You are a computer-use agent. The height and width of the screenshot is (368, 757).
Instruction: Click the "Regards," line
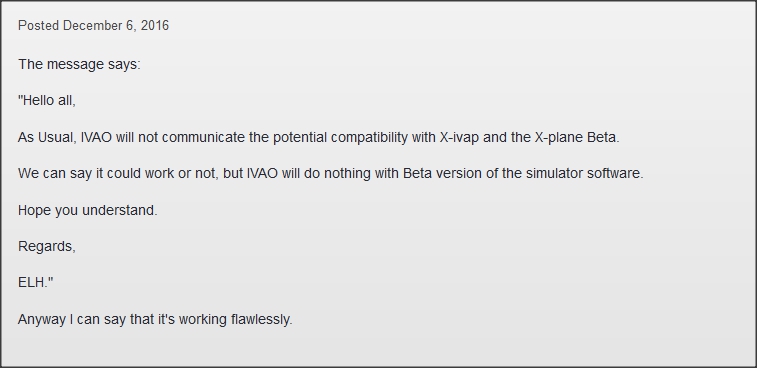point(47,246)
